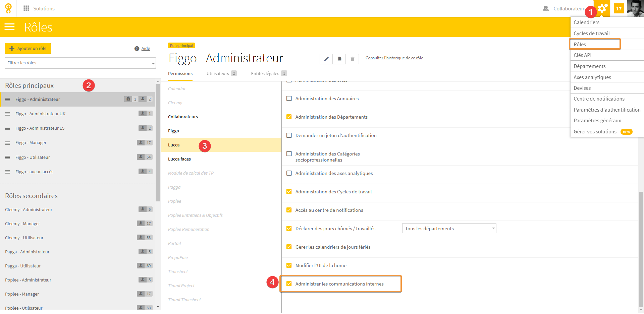Open Paramètres d'authentification menu entry
Viewport: 644px width, 314px height.
coord(607,110)
